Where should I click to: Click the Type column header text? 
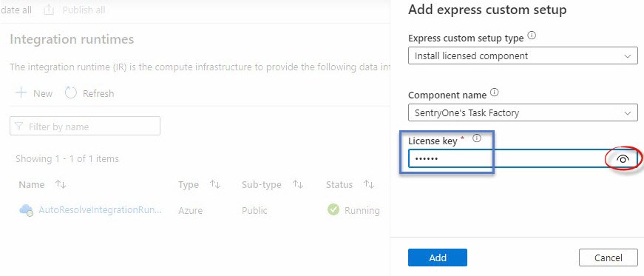click(x=189, y=185)
